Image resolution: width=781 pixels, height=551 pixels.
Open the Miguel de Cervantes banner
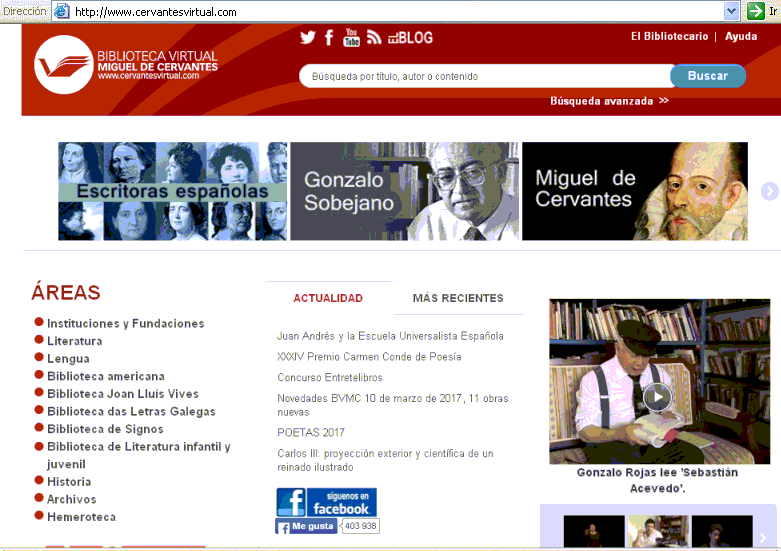click(635, 191)
